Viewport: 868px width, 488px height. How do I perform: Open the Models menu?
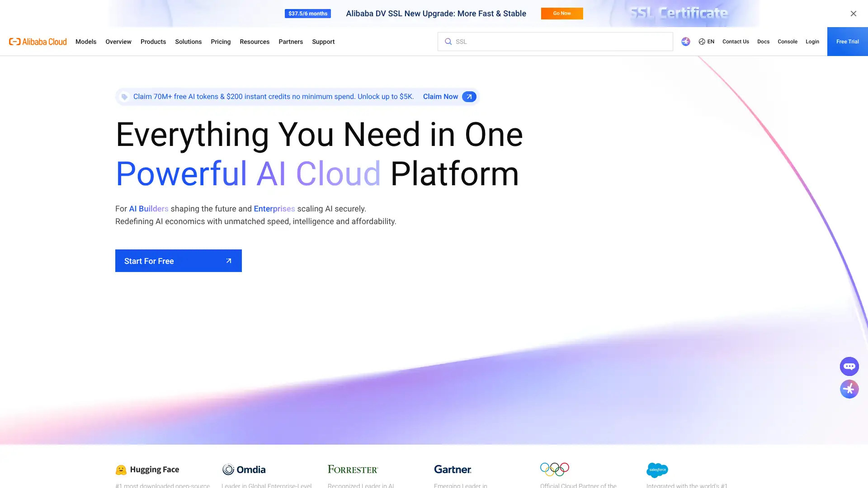click(x=86, y=42)
